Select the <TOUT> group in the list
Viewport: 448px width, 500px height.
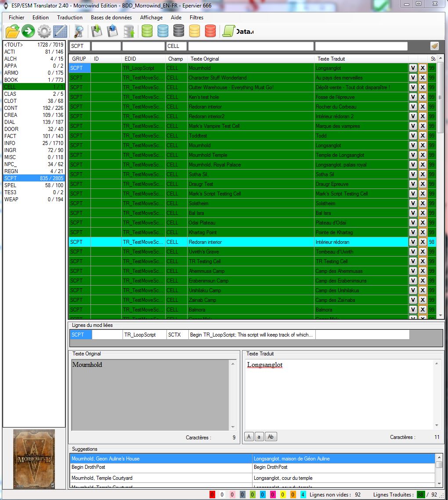pyautogui.click(x=34, y=45)
